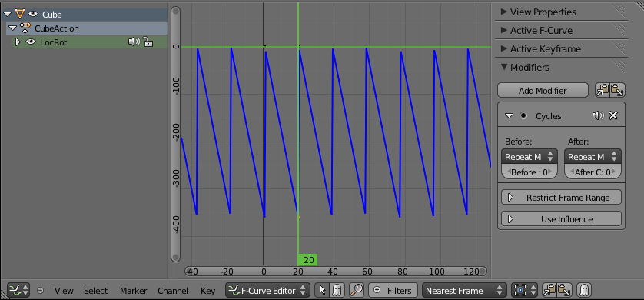The height and width of the screenshot is (300, 644).
Task: Toggle visibility eye of Cube channel
Action: pyautogui.click(x=33, y=15)
